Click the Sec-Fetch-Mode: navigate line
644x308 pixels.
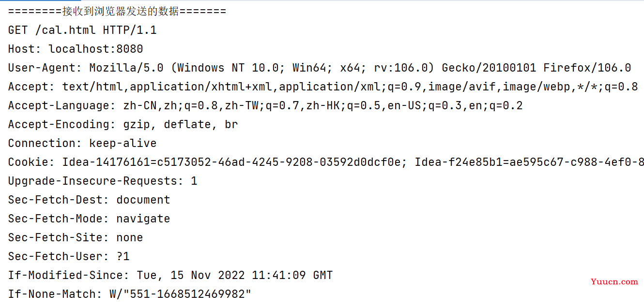(89, 219)
